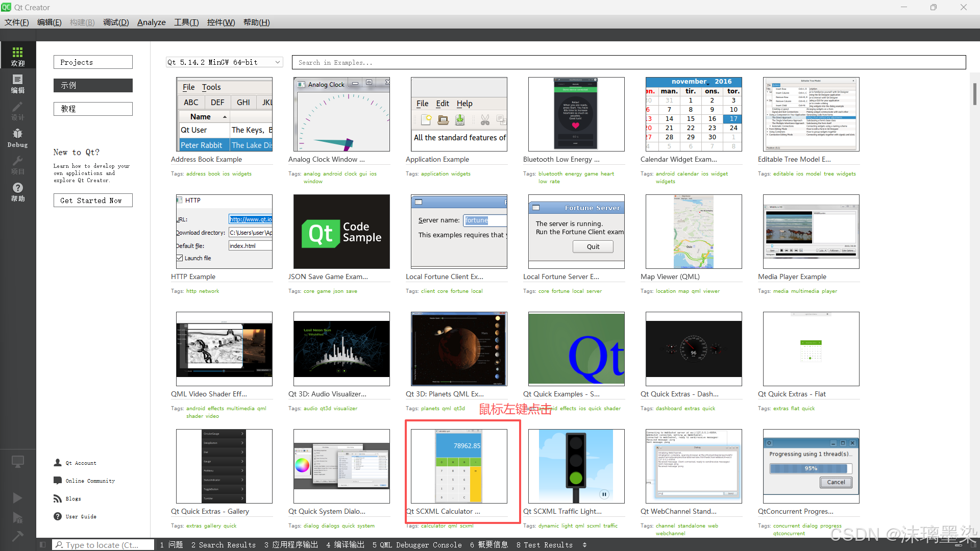Viewport: 980px width, 551px height.
Task: Open the Calendar Widget Example thumbnail
Action: pos(694,114)
